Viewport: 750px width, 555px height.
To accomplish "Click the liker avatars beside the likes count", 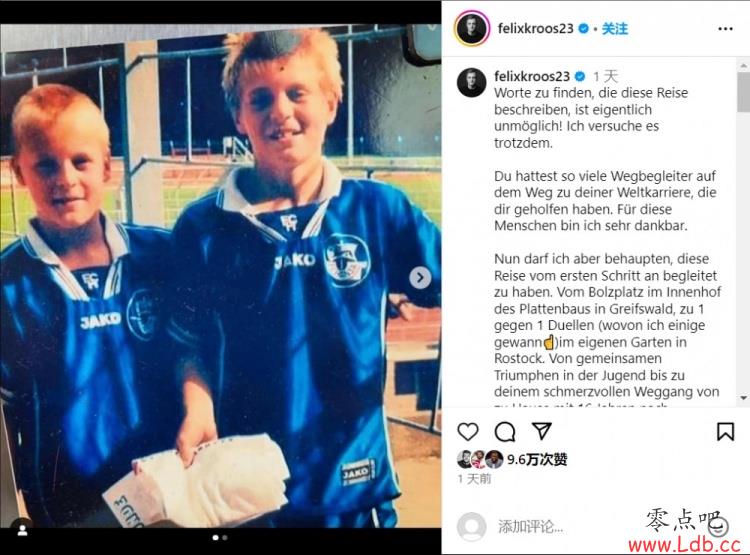I will click(480, 459).
